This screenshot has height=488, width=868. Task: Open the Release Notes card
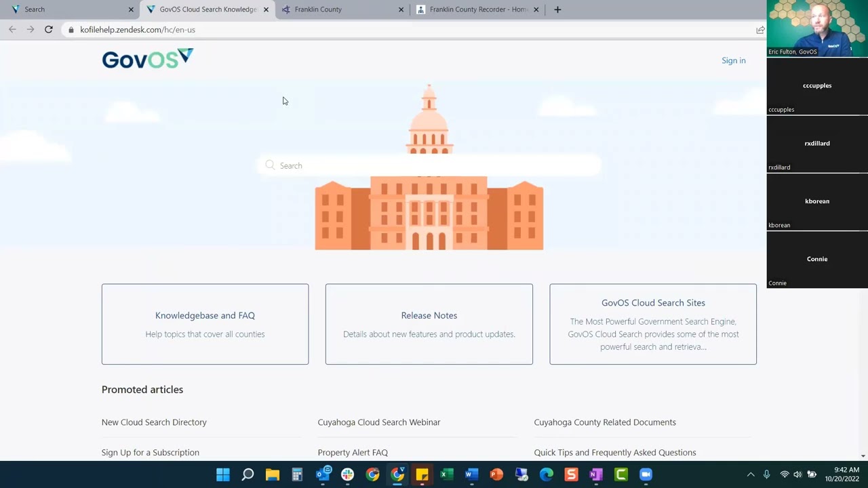pyautogui.click(x=429, y=324)
